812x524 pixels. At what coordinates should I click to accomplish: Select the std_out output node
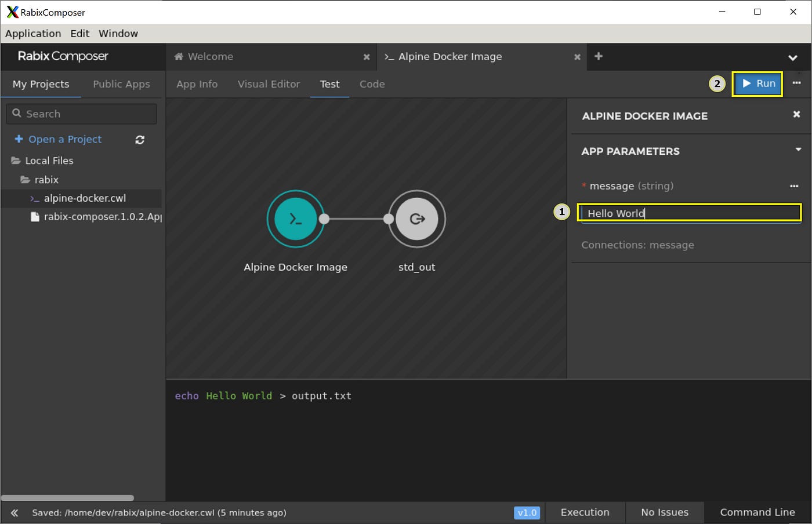click(416, 219)
